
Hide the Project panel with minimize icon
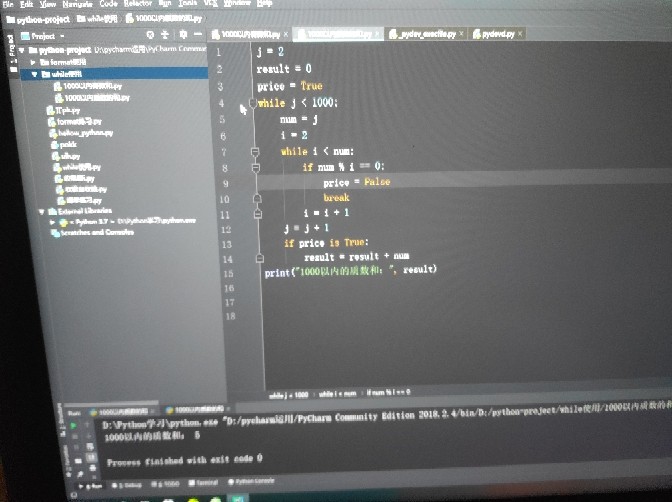point(198,34)
